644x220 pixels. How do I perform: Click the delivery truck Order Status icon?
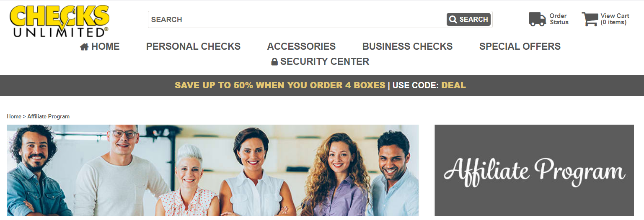click(x=537, y=19)
